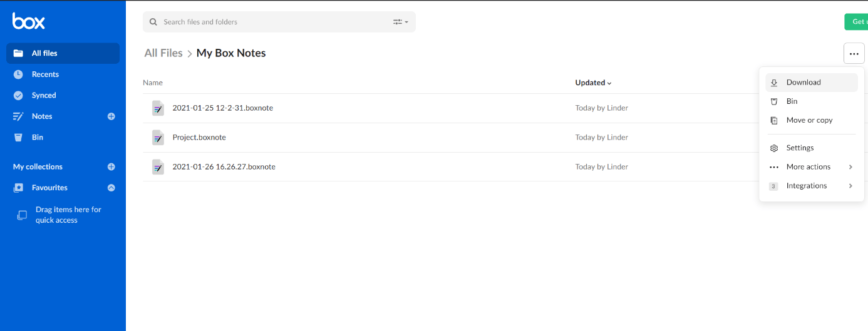This screenshot has height=331, width=868.
Task: Open the Recents clock icon
Action: 18,74
